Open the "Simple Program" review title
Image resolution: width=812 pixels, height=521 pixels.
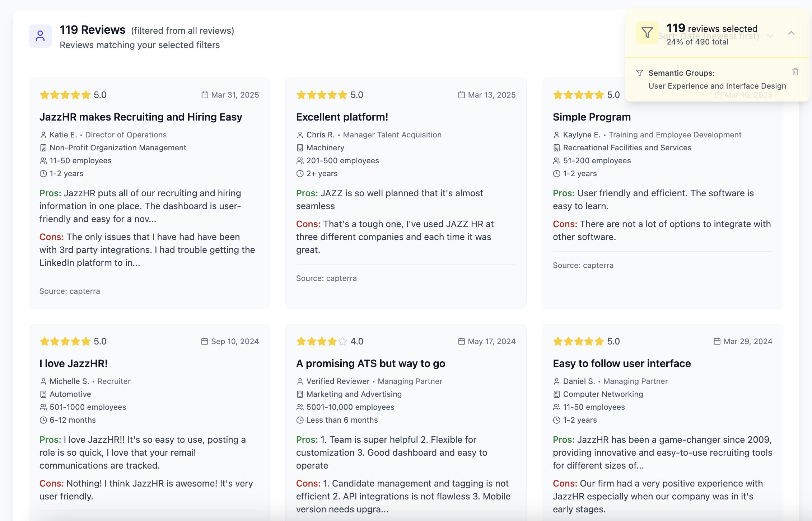tap(592, 117)
